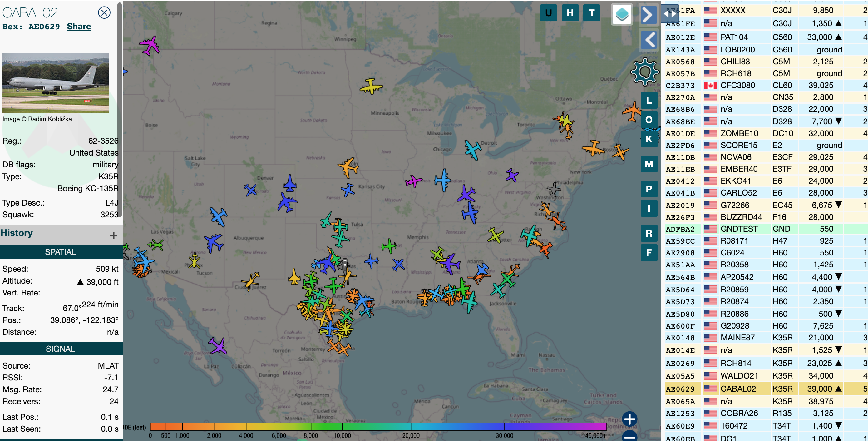Click the R map option button
868x441 pixels.
click(649, 233)
